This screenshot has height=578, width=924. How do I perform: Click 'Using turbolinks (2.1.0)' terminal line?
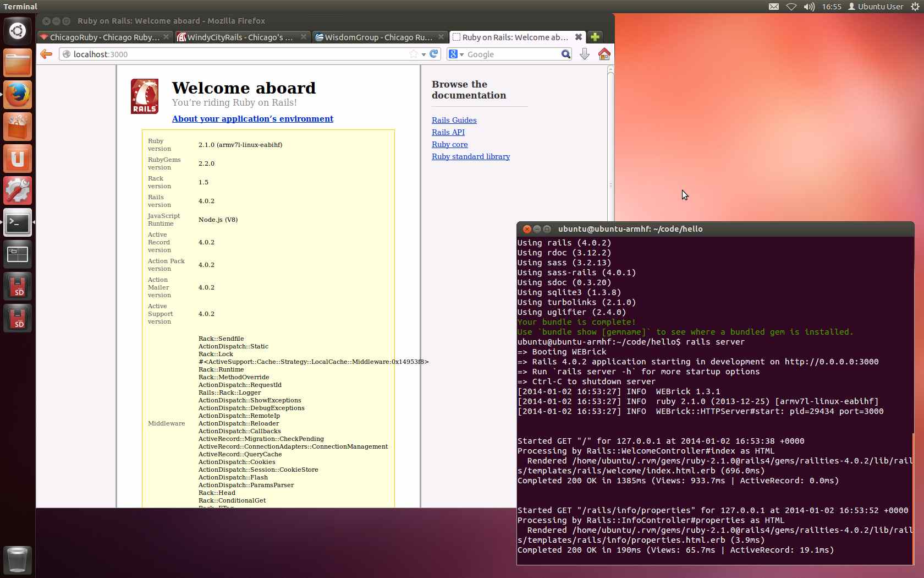576,302
